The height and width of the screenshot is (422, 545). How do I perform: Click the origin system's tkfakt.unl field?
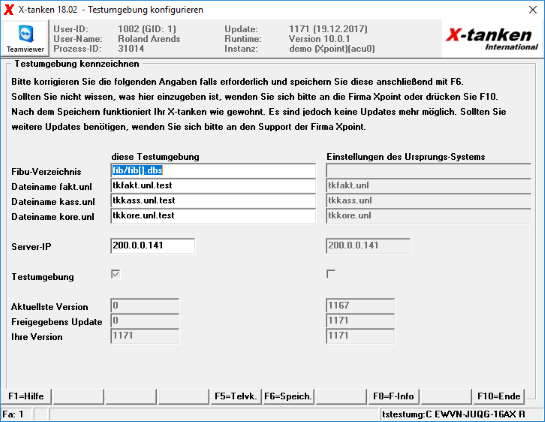point(428,186)
